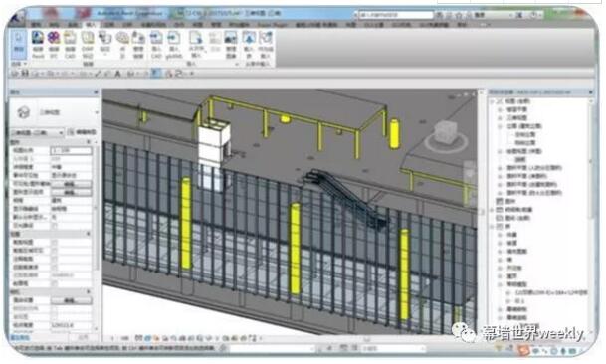This screenshot has width=606, height=364.
Task: Click the Point Cloud icon
Action: 122,44
